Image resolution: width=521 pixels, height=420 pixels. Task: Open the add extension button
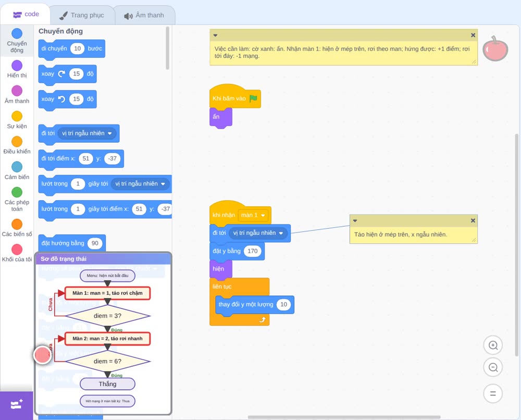(x=17, y=405)
